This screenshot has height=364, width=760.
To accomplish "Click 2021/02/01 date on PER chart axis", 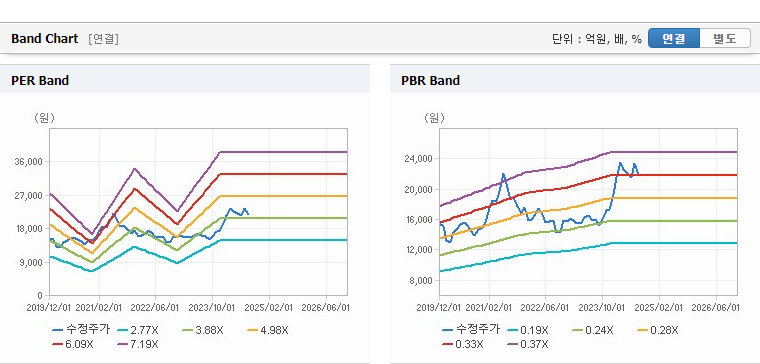I will [99, 308].
